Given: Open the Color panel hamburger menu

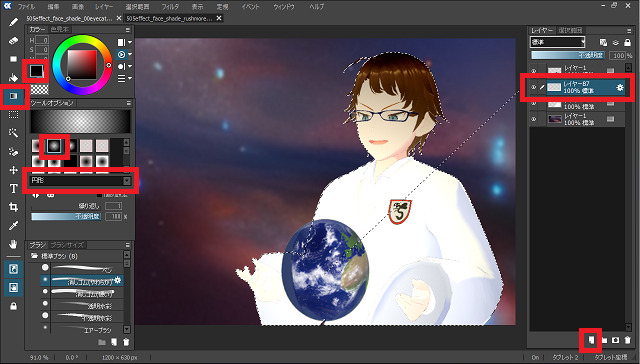Looking at the screenshot, I should pos(128,30).
